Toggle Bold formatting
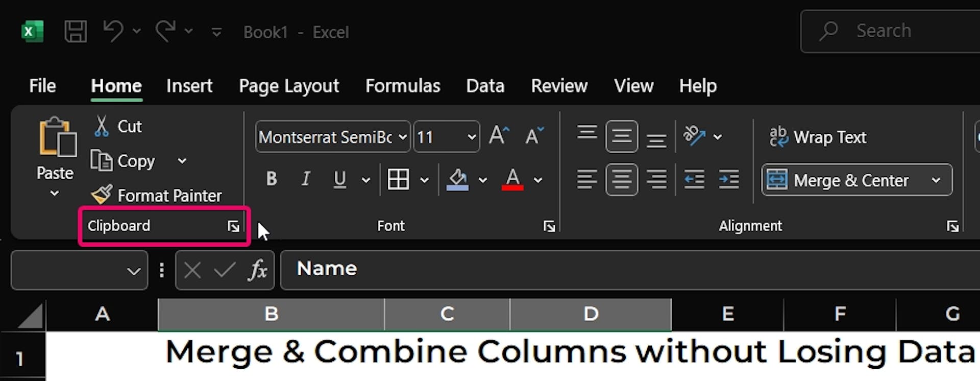Screen dimensions: 980x381 click(x=272, y=179)
